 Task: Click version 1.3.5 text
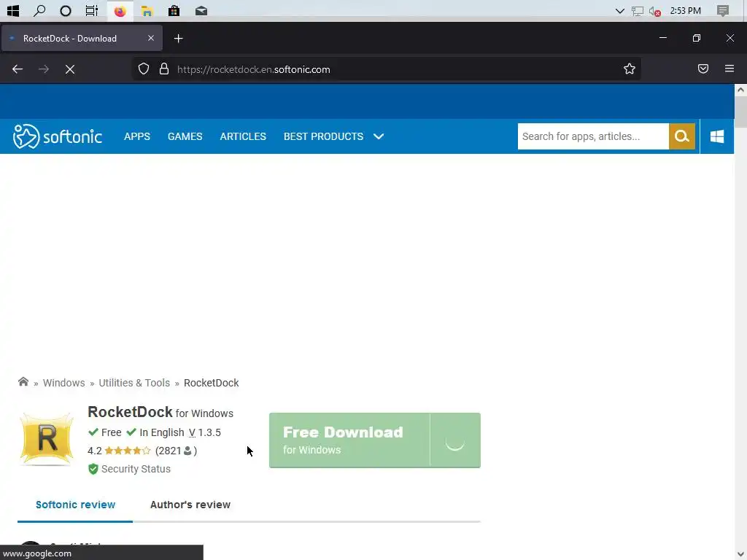click(x=205, y=432)
